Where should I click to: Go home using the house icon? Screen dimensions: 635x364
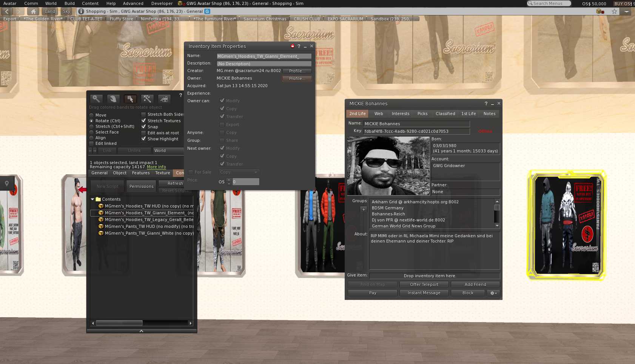point(33,11)
